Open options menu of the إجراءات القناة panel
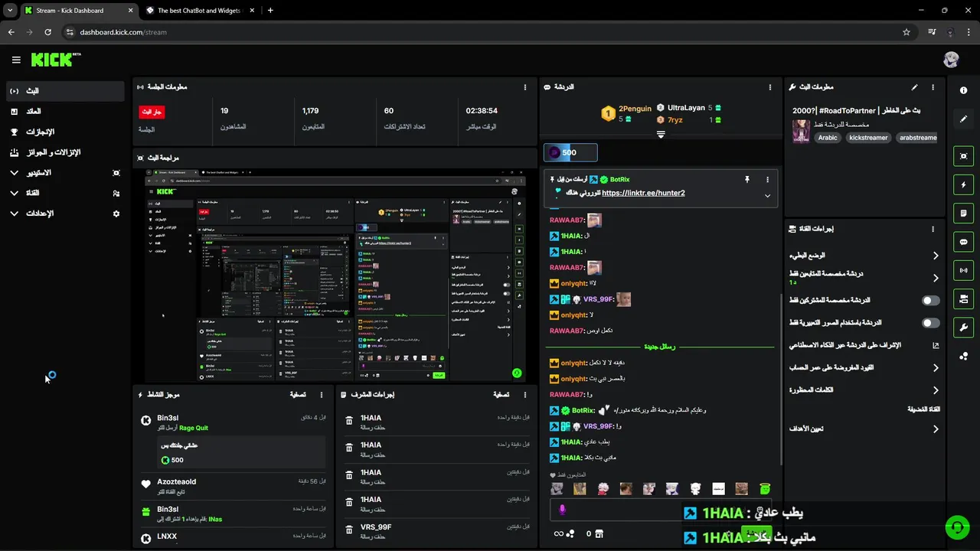The image size is (980, 551). coord(933,229)
